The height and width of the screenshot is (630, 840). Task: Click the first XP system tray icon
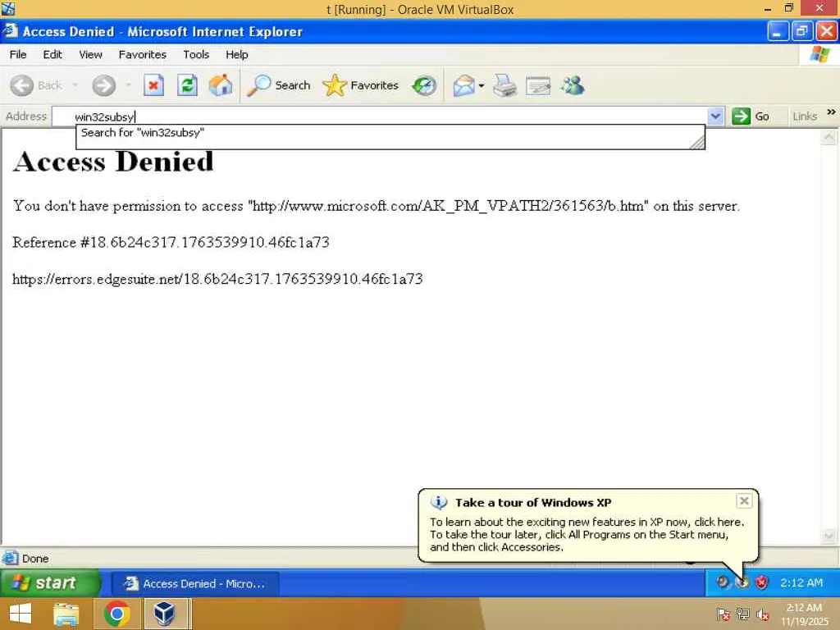(723, 582)
